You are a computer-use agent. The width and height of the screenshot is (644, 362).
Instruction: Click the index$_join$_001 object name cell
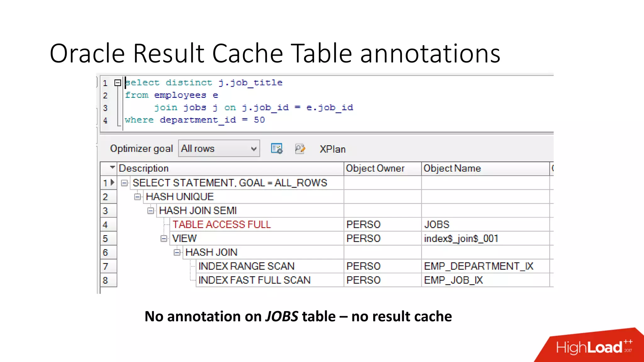coord(486,239)
